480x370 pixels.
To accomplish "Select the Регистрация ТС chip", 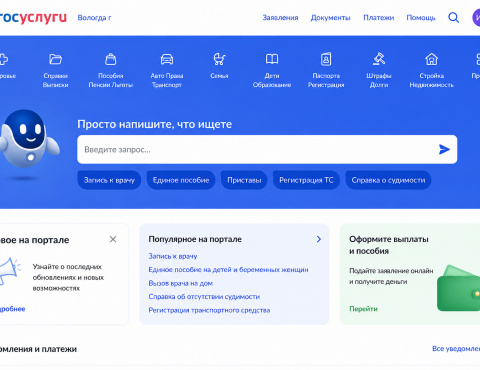I will (x=306, y=180).
